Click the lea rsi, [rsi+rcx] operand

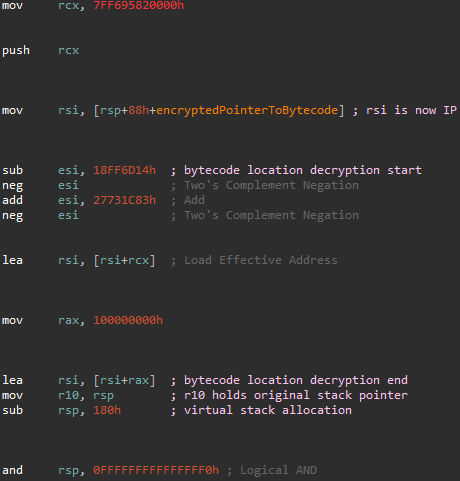[x=124, y=260]
